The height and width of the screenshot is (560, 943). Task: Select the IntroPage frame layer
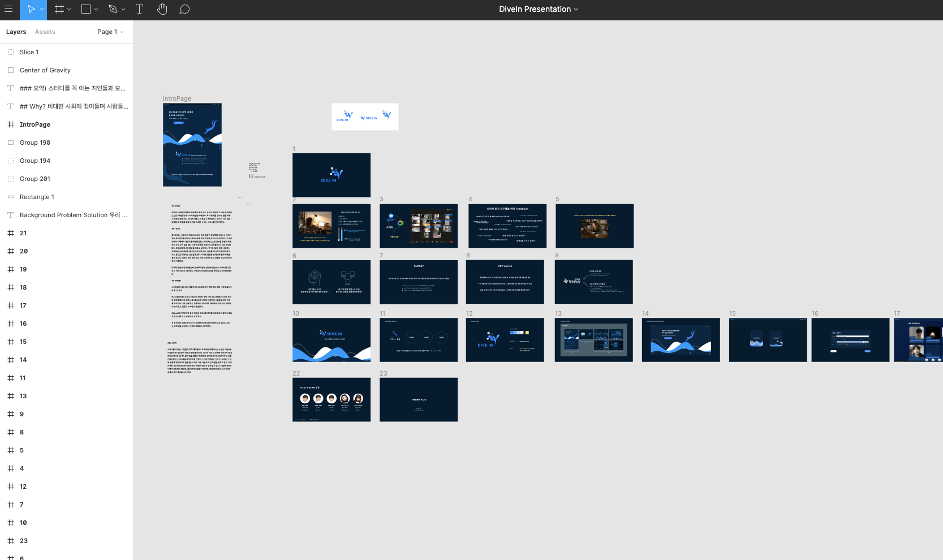[x=67, y=124]
